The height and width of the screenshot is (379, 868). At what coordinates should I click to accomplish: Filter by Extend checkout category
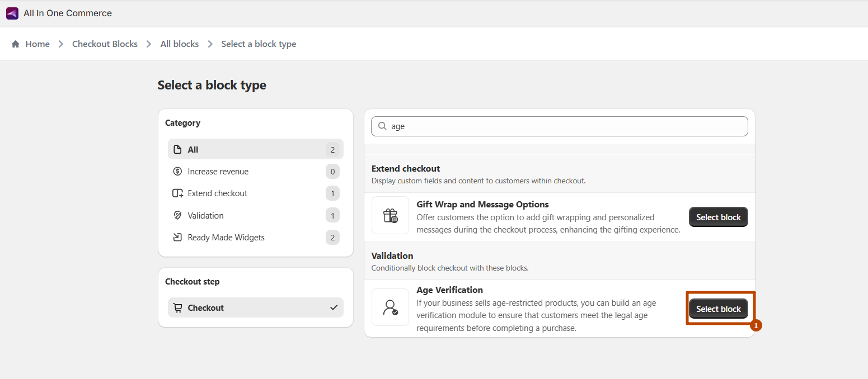pyautogui.click(x=217, y=193)
